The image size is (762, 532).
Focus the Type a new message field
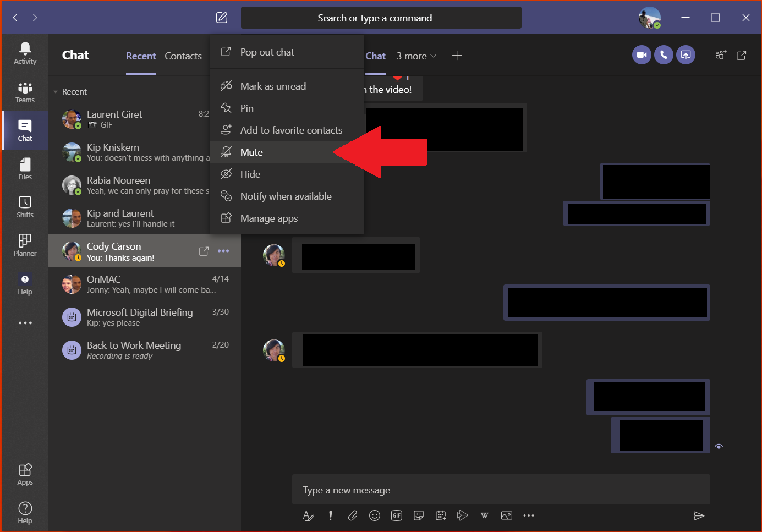[x=501, y=490]
